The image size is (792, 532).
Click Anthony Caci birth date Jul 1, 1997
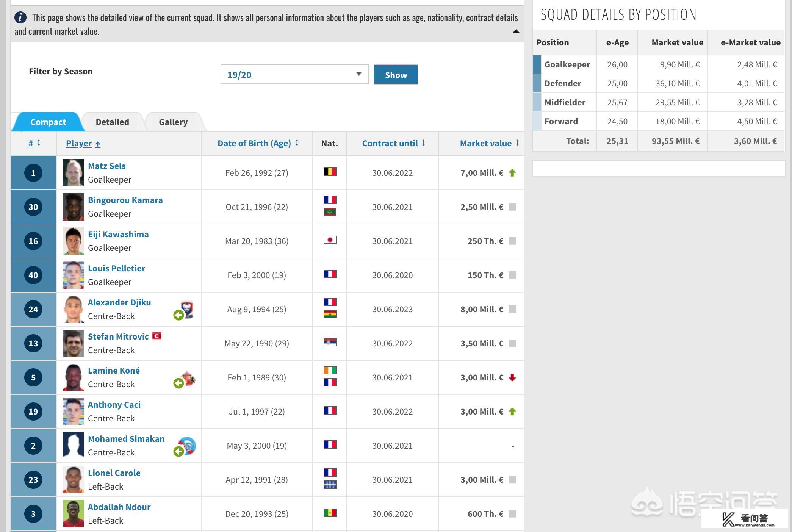click(257, 412)
